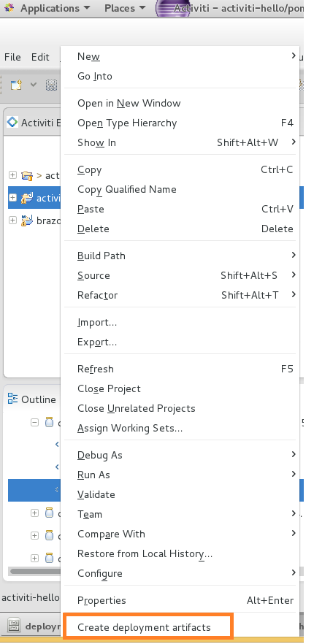Select the brazo Maven project icon
The width and height of the screenshot is (314, 644).
click(27, 221)
